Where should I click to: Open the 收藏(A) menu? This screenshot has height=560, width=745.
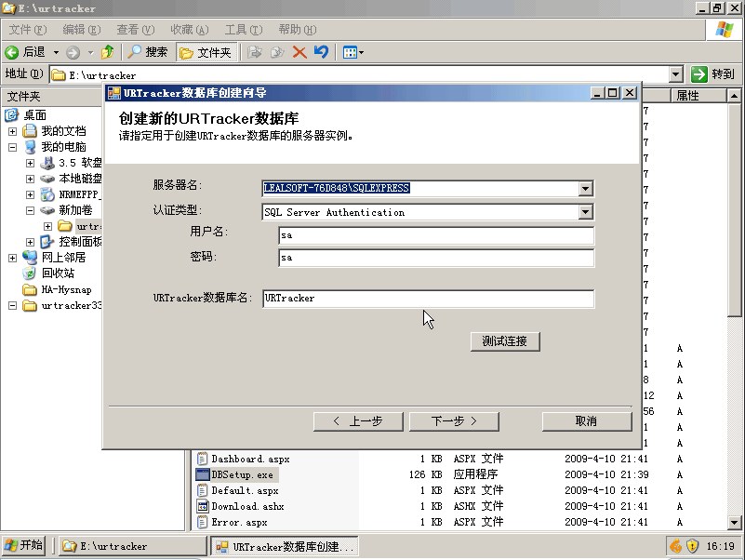[190, 30]
